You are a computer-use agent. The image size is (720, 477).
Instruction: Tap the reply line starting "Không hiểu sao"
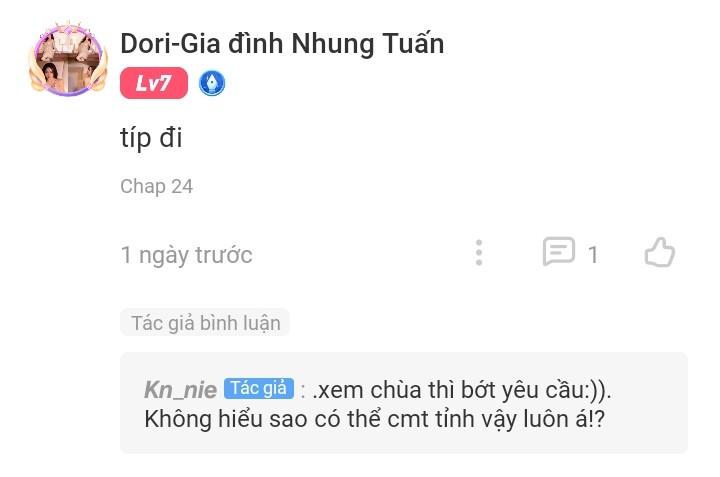tap(375, 419)
